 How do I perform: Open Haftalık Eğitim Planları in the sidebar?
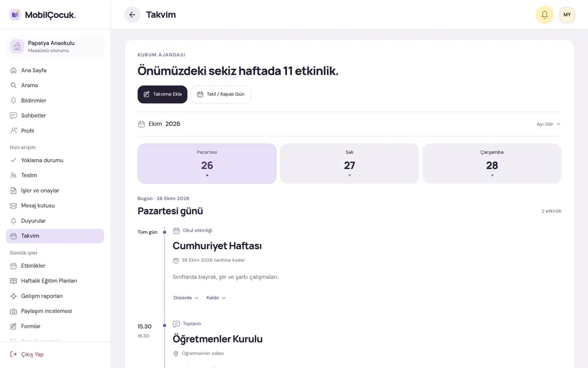pos(55,281)
